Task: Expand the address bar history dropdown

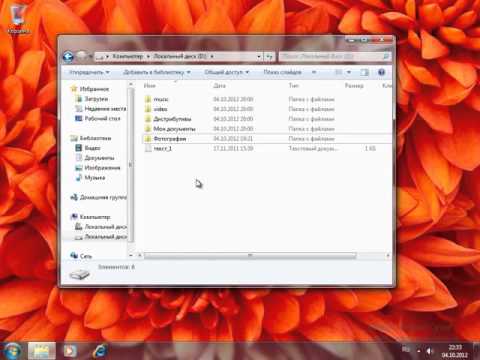Action: pos(259,57)
